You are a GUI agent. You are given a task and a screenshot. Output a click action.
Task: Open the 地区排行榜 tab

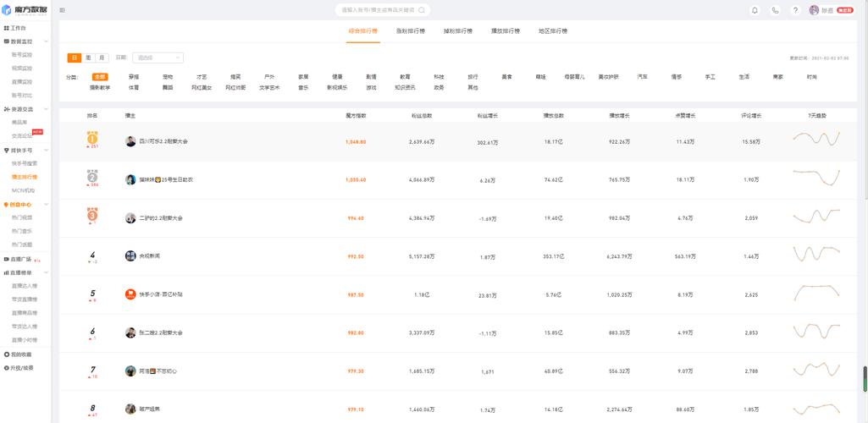(553, 30)
